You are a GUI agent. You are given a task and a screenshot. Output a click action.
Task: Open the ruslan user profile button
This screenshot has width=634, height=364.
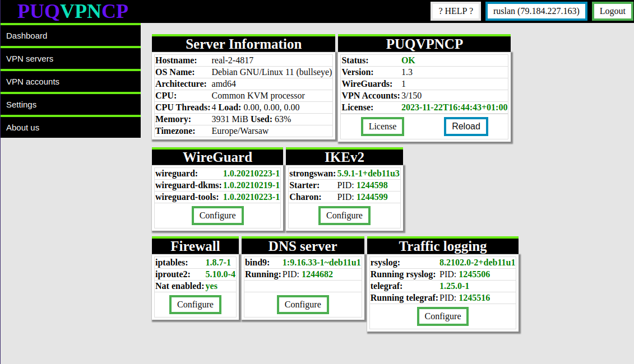[x=536, y=11]
